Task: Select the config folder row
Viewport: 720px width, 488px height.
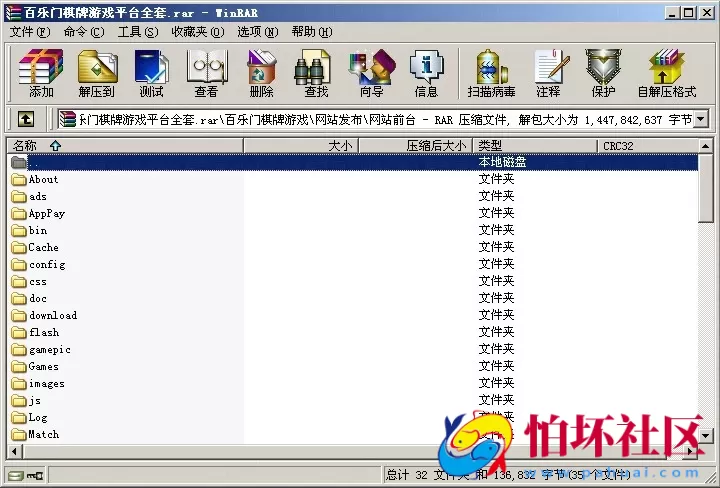Action: [353, 264]
